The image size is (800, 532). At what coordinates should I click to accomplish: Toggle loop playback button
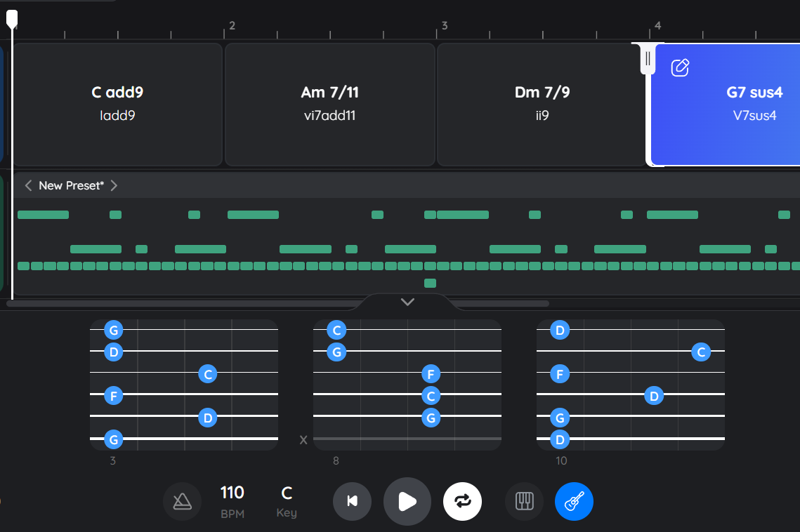462,501
